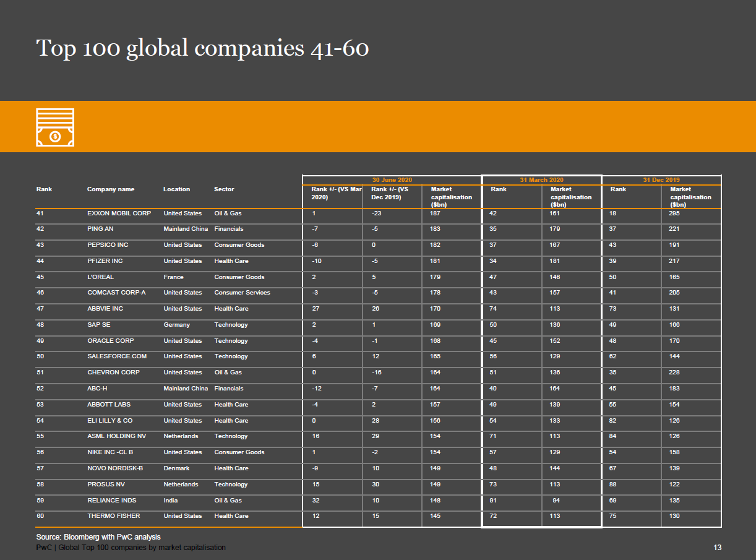Image resolution: width=756 pixels, height=560 pixels.
Task: Select ORACLE CORP company cell
Action: point(111,341)
